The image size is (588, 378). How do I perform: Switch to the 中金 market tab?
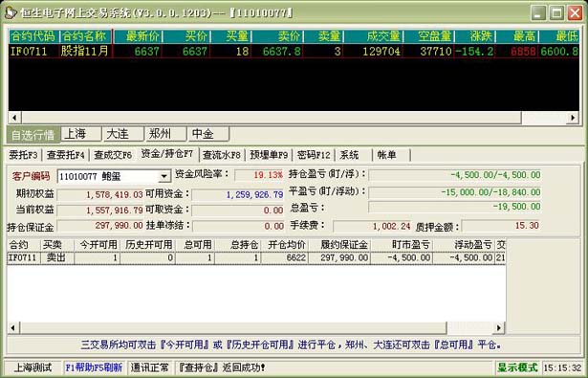coord(208,134)
